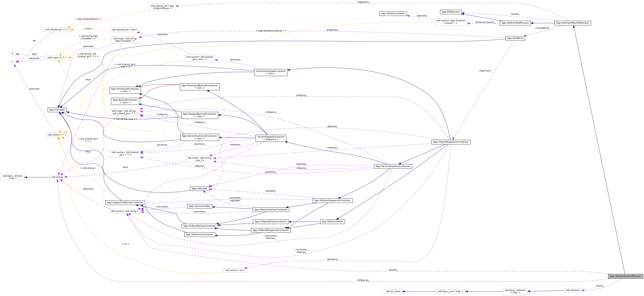Screen dimensions: 644x296
Task: Select the bpp::AbstractMafIterator node
Action: coord(515,23)
